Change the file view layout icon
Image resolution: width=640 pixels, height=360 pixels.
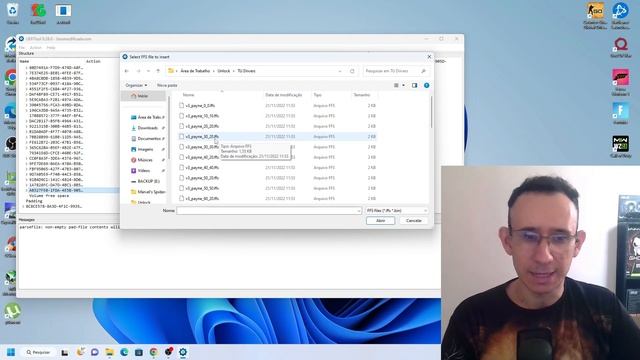pos(396,85)
